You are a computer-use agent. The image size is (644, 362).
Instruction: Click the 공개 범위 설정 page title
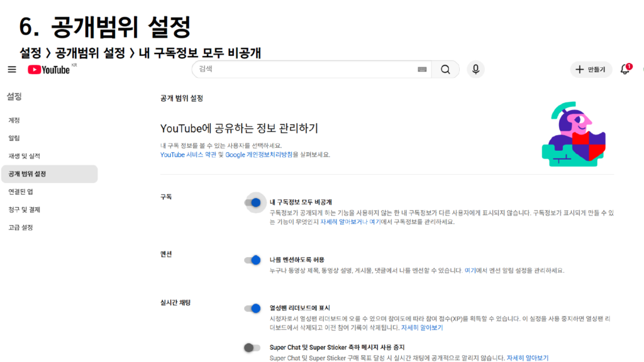click(x=182, y=98)
